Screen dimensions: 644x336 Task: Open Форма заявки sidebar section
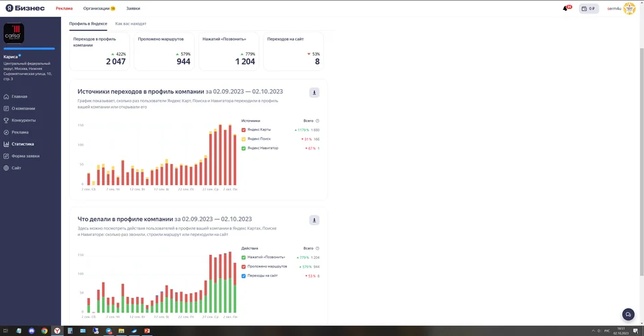coord(25,156)
